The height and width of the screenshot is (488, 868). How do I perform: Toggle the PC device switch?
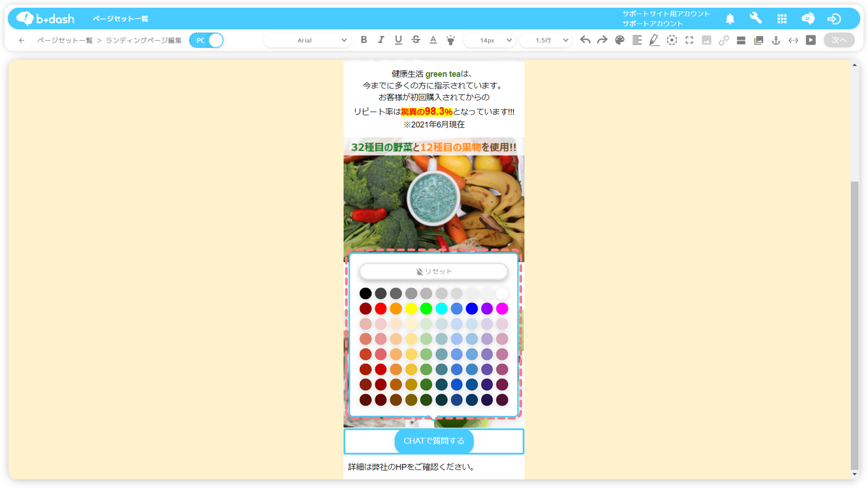(207, 40)
